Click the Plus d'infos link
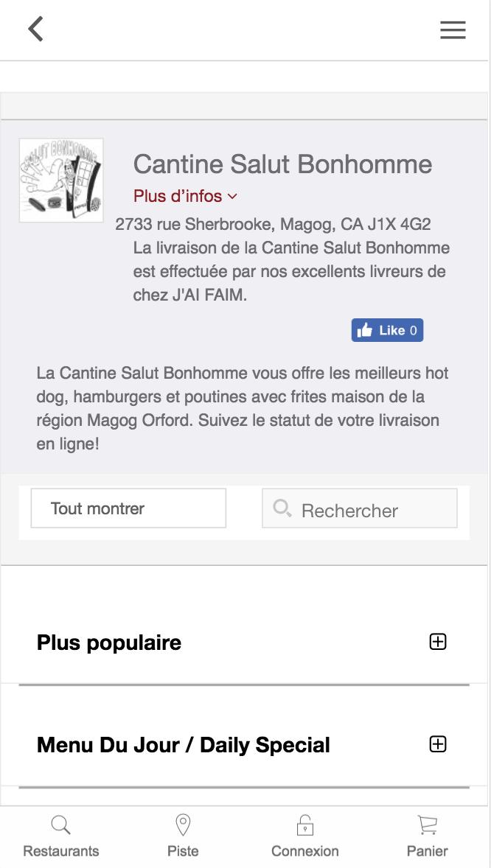The width and height of the screenshot is (491, 868). (177, 196)
